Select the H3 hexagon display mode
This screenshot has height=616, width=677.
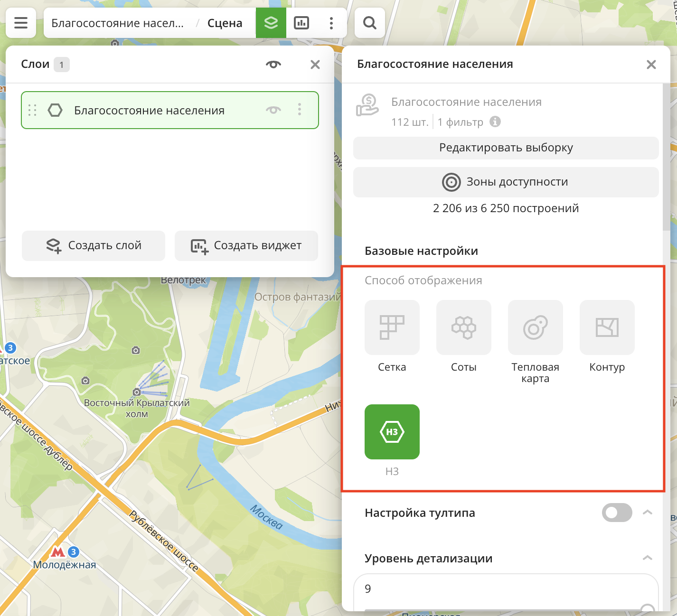click(392, 432)
